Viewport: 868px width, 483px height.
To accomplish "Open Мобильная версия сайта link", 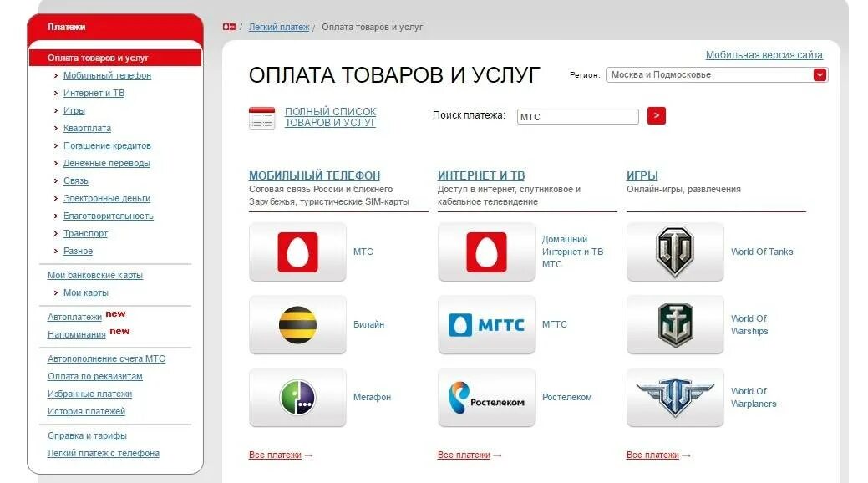I will 764,55.
